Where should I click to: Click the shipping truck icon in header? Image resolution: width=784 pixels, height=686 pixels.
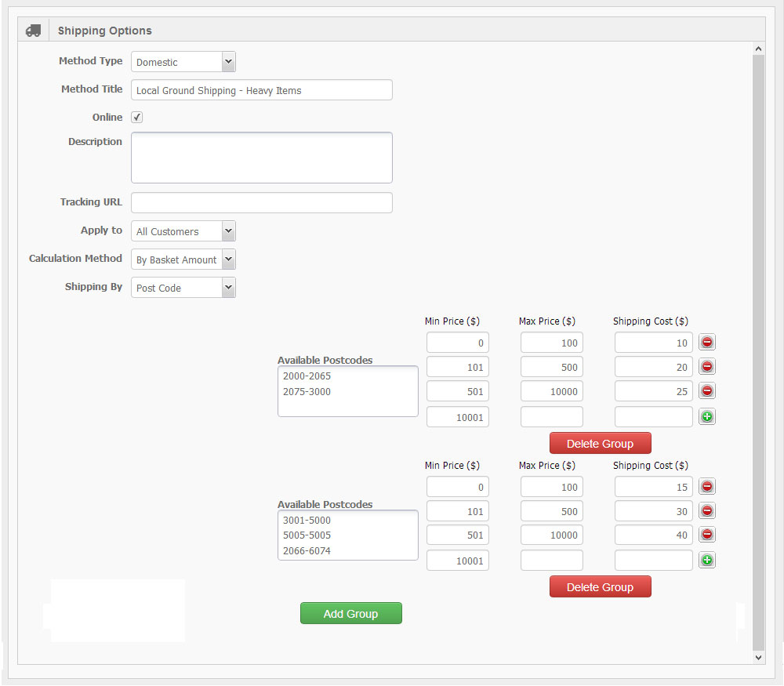(33, 31)
